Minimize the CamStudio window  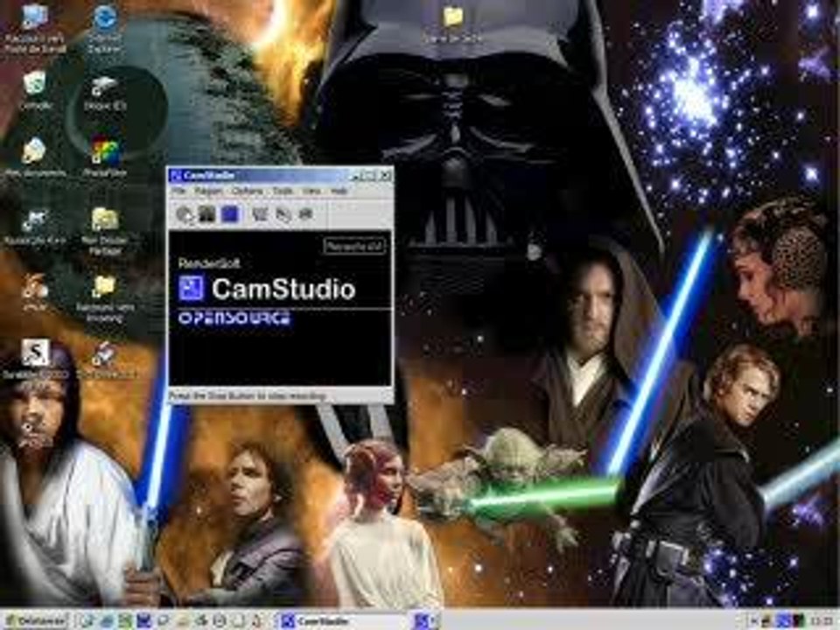[354, 176]
